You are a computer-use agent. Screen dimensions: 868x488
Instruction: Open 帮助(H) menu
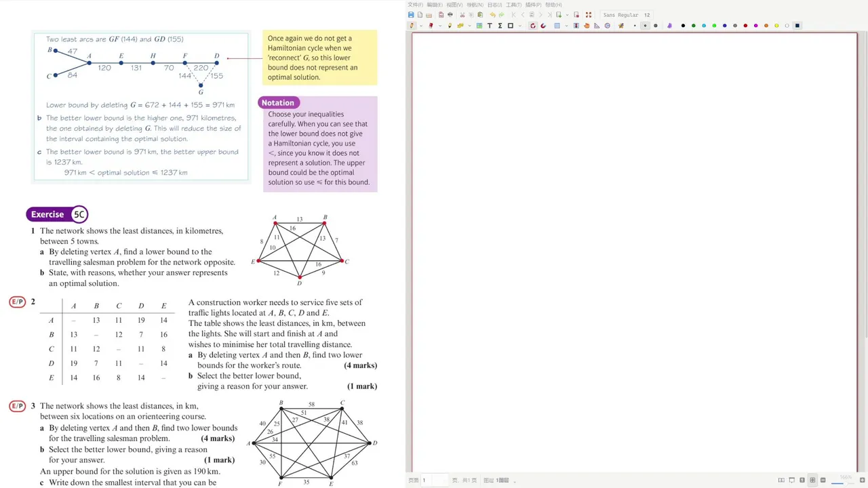coord(553,5)
